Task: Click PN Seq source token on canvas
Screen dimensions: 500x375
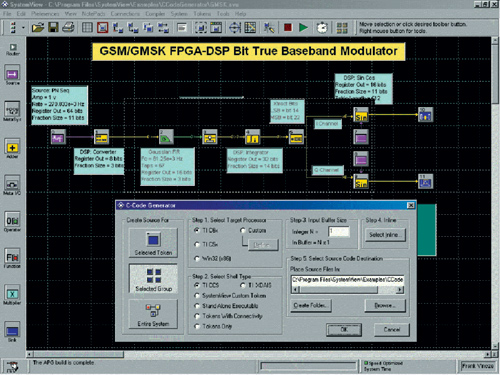Action: coord(58,137)
